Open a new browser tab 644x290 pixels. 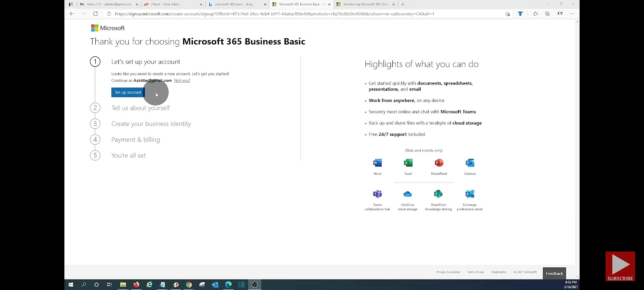tap(402, 4)
